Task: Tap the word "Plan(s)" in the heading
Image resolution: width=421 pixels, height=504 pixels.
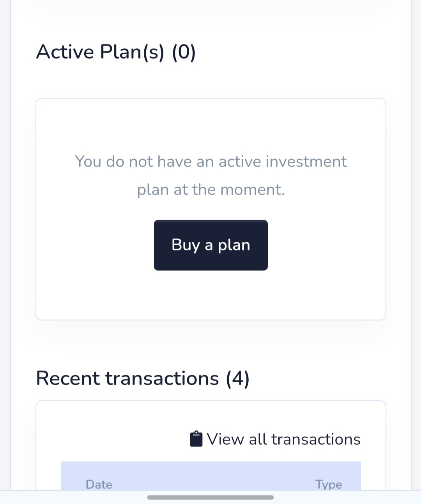Action: (x=132, y=52)
